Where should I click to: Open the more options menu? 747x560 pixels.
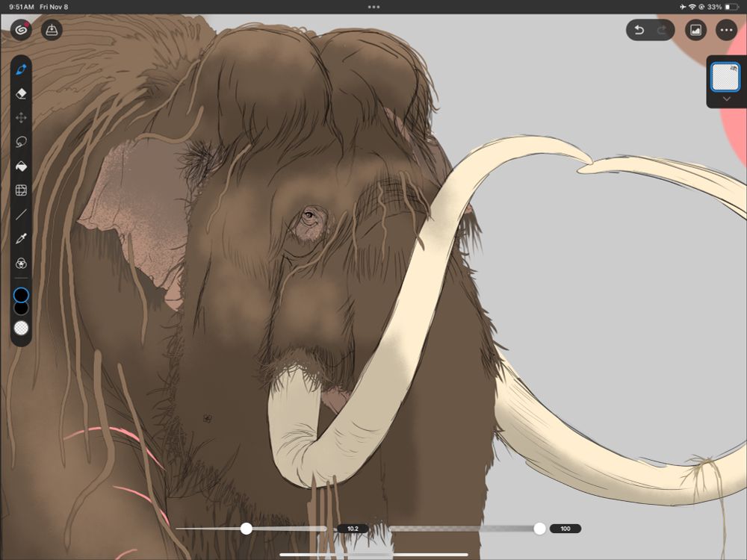click(x=727, y=30)
